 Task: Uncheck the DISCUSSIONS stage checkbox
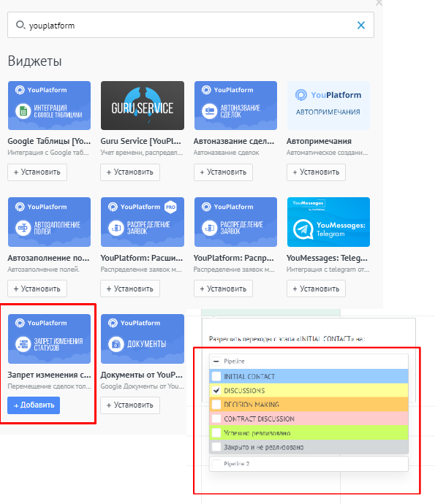click(x=216, y=391)
